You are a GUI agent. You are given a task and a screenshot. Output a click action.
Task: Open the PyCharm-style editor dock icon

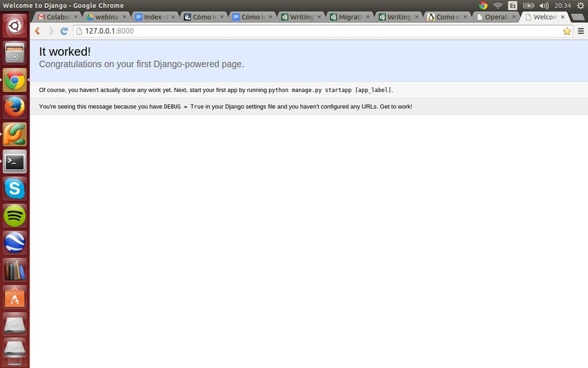click(15, 134)
